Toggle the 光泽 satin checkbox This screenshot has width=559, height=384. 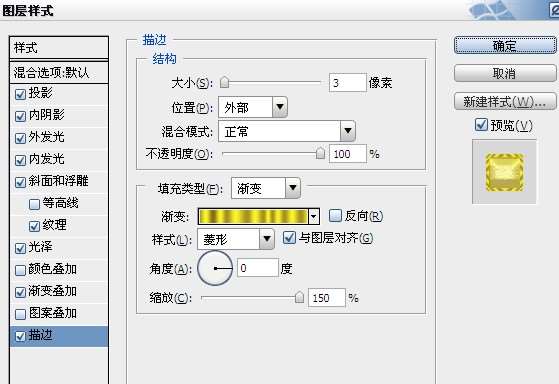(20, 248)
